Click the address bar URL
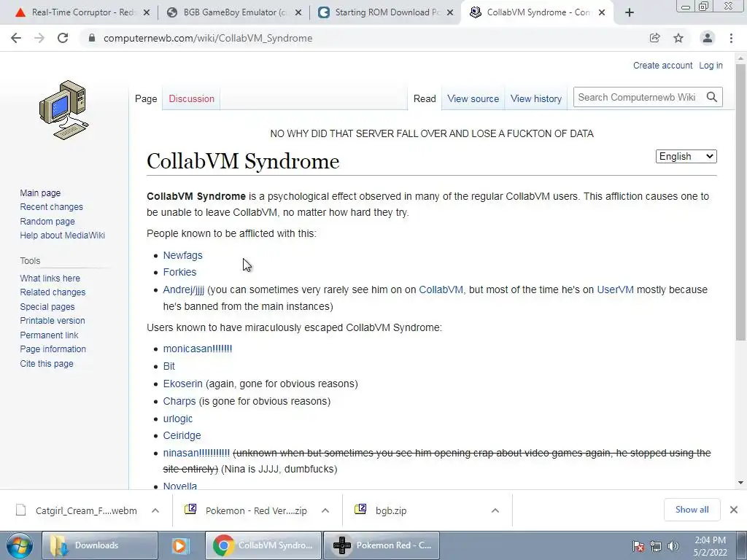This screenshot has width=747, height=560. pos(208,38)
